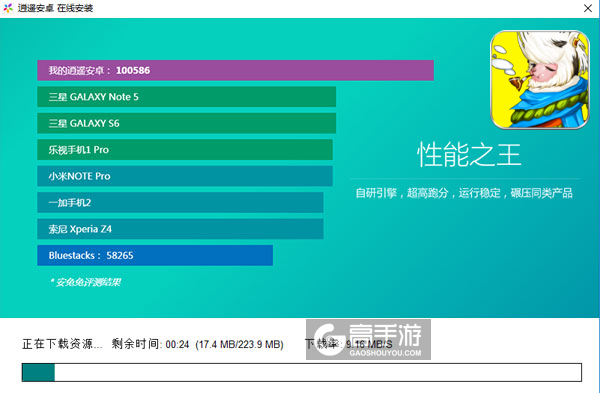Click the 三星 GALAXY S6 bar
The image size is (600, 393).
[x=187, y=123]
